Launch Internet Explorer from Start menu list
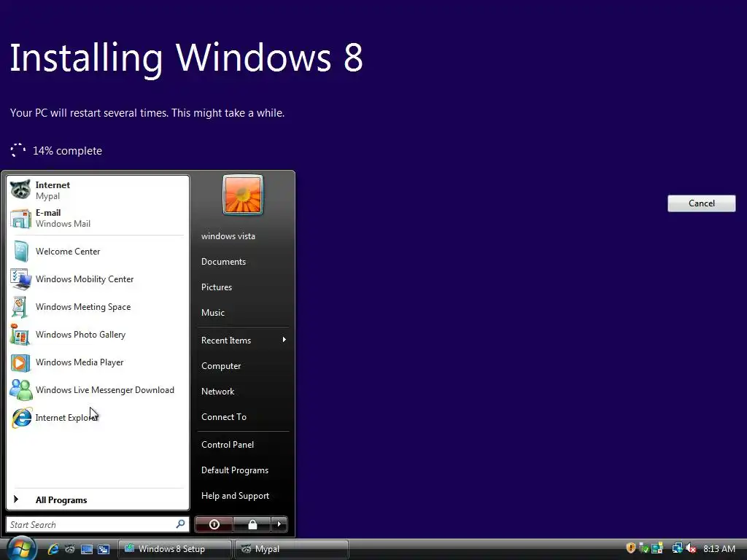Screen dimensions: 747x560 click(x=98, y=418)
